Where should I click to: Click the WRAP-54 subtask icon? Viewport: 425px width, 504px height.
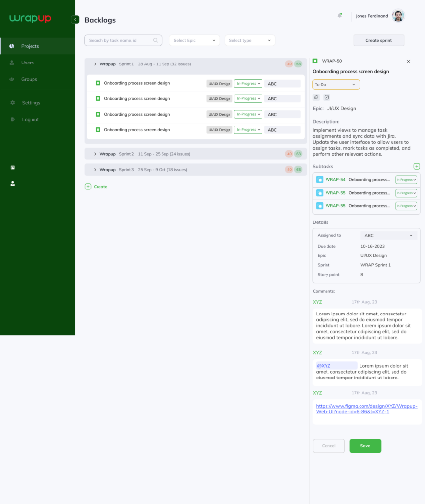click(319, 180)
